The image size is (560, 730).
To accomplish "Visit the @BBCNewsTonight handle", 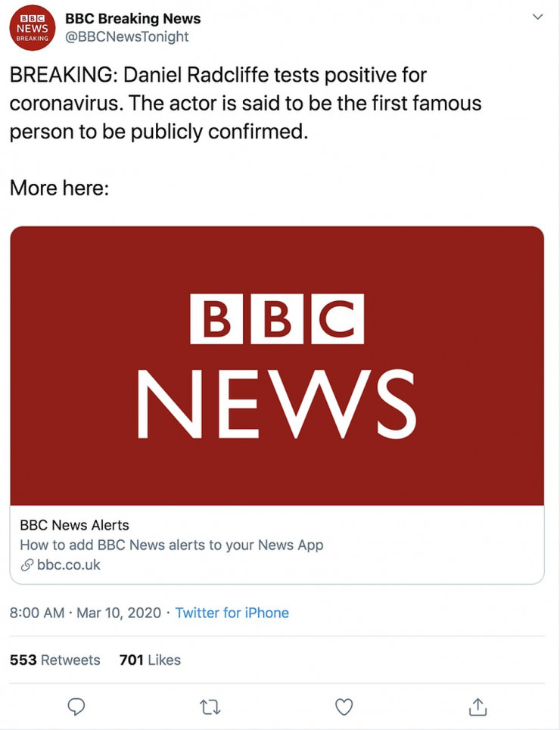I will pyautogui.click(x=126, y=36).
